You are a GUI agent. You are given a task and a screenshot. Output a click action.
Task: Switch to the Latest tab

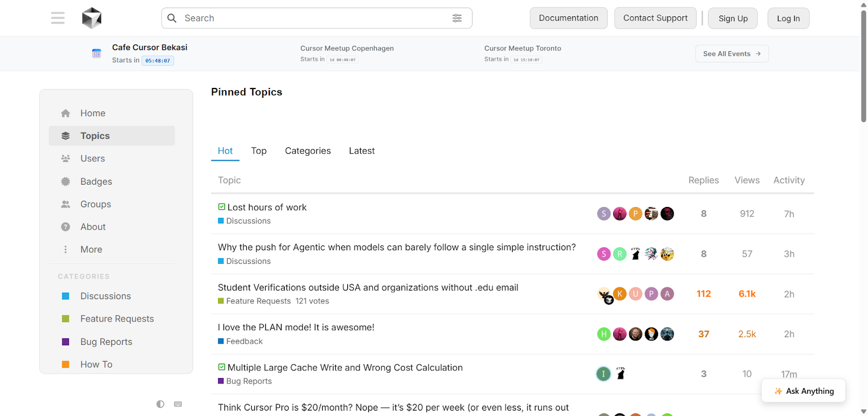362,151
